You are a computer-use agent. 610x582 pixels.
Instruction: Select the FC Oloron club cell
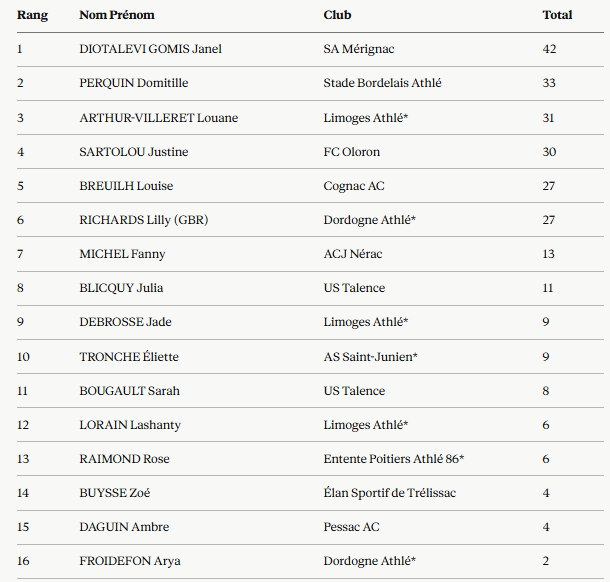(352, 152)
